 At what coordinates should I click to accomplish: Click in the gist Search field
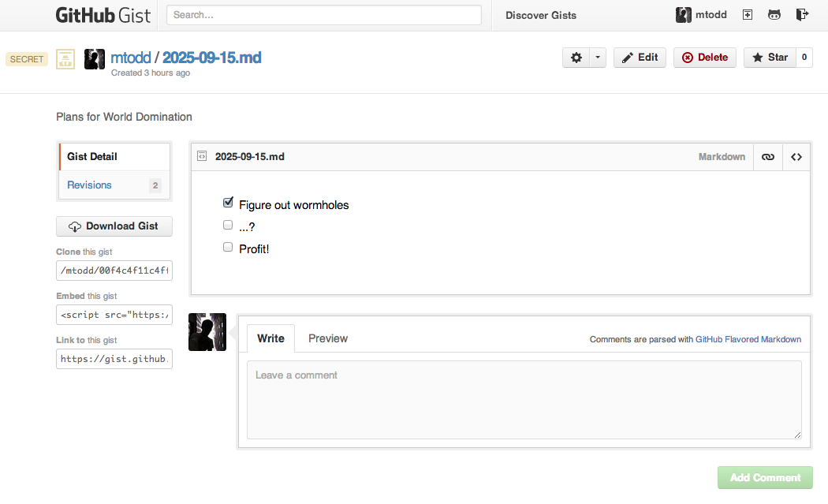[324, 15]
